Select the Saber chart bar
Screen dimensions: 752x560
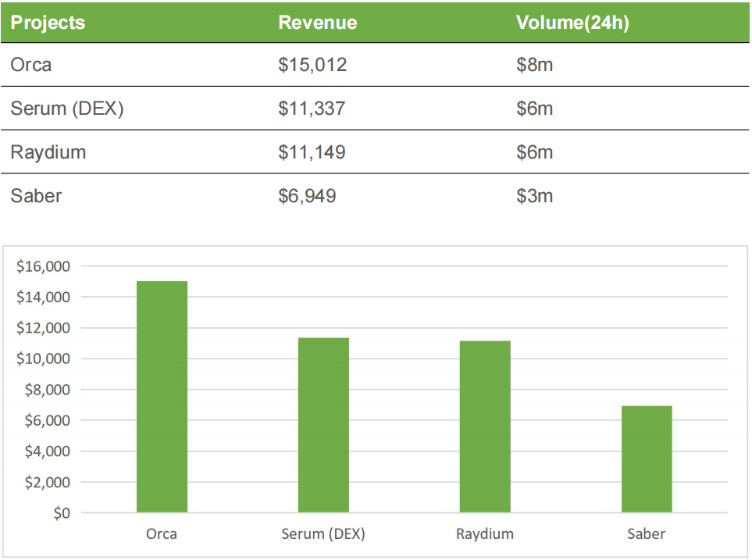pos(647,459)
